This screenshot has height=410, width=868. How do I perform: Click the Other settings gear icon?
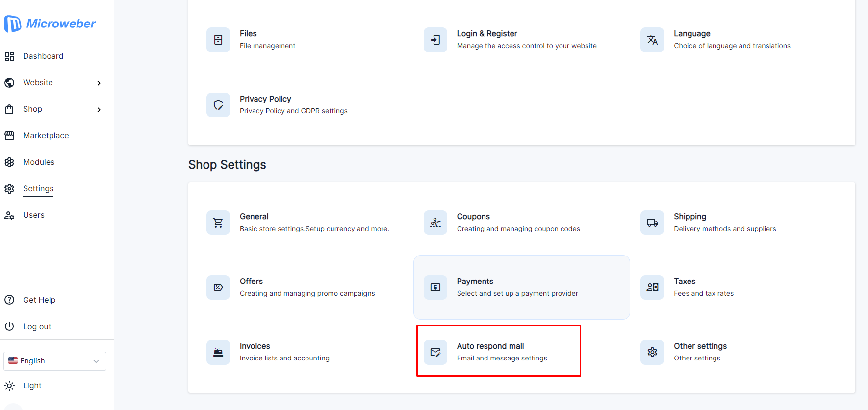[652, 352]
